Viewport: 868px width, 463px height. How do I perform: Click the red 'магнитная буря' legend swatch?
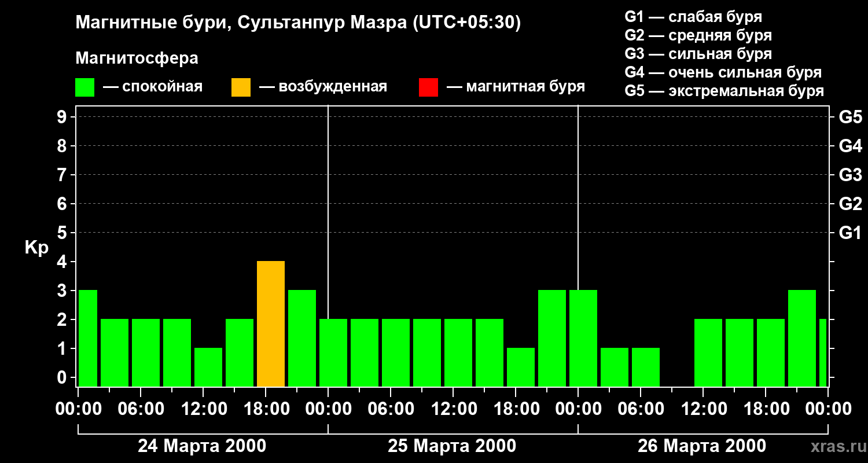pyautogui.click(x=429, y=87)
